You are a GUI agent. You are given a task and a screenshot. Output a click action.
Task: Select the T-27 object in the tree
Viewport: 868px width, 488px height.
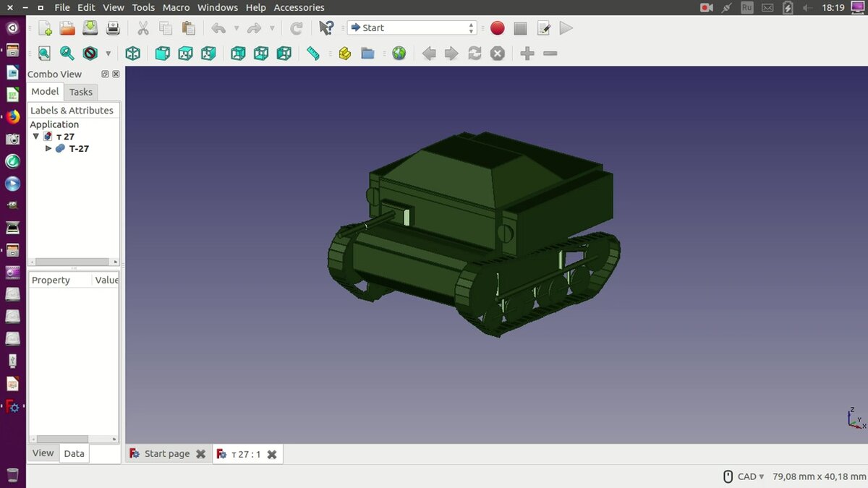[x=78, y=148]
